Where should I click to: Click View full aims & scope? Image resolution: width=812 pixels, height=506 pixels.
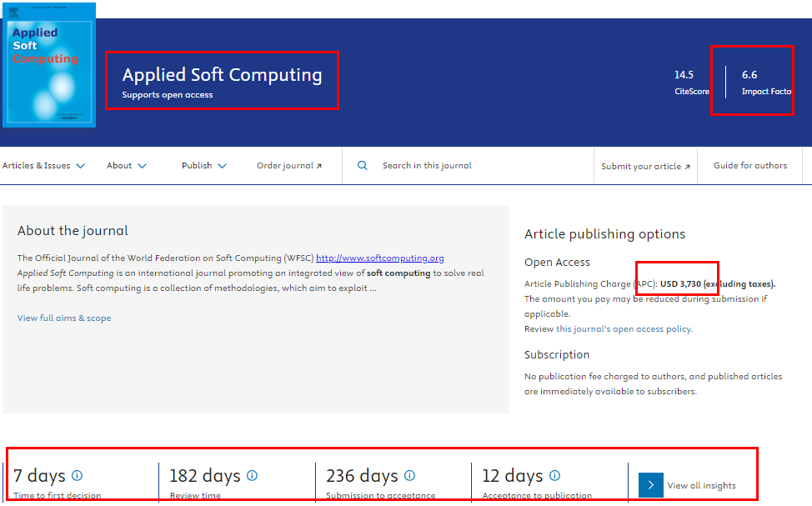click(x=64, y=318)
